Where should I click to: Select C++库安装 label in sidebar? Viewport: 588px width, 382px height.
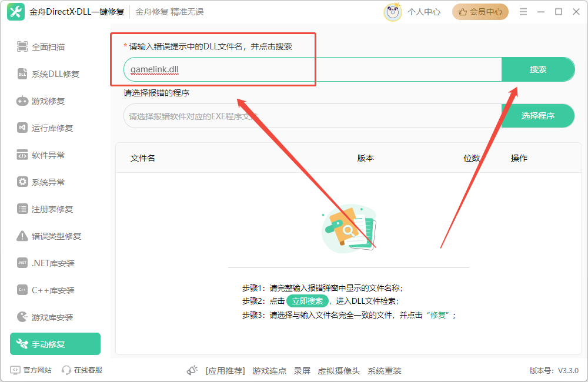[53, 290]
